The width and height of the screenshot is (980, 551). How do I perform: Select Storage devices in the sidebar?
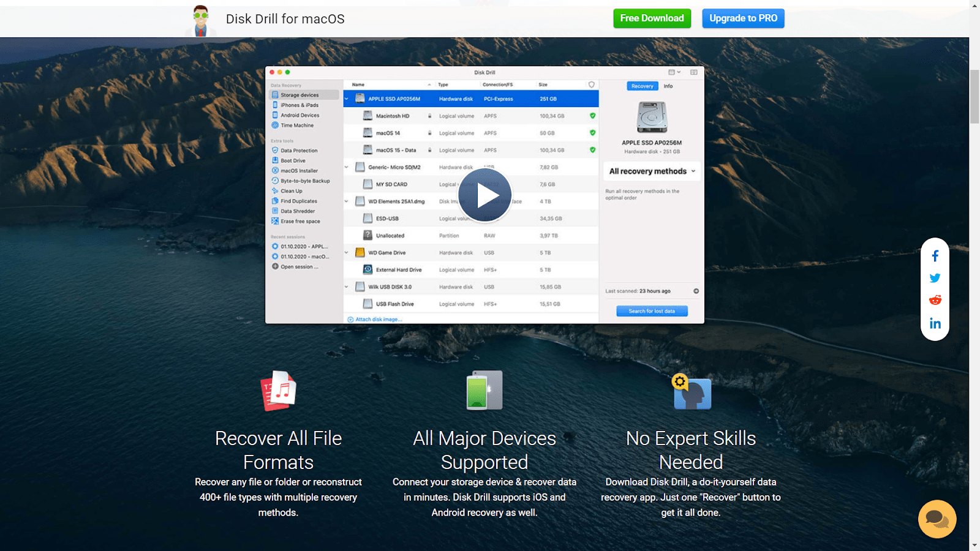coord(304,95)
